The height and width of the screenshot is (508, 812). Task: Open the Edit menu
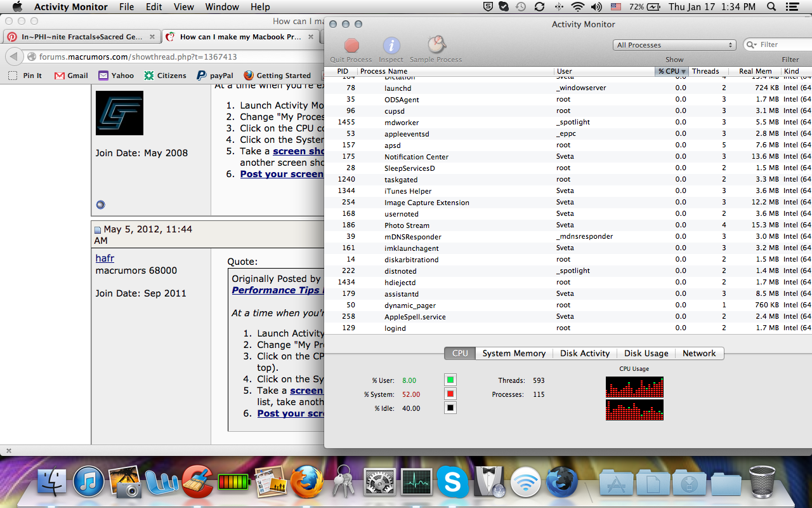point(154,7)
